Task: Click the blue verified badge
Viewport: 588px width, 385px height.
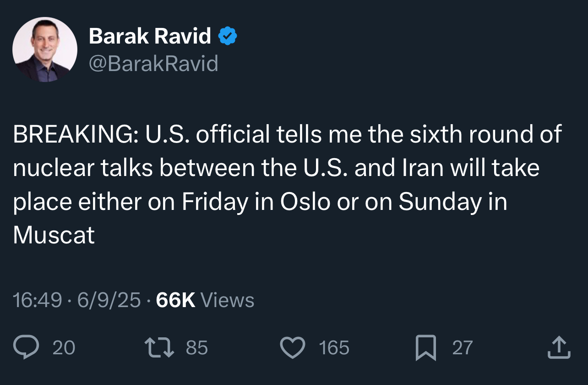Action: (228, 36)
